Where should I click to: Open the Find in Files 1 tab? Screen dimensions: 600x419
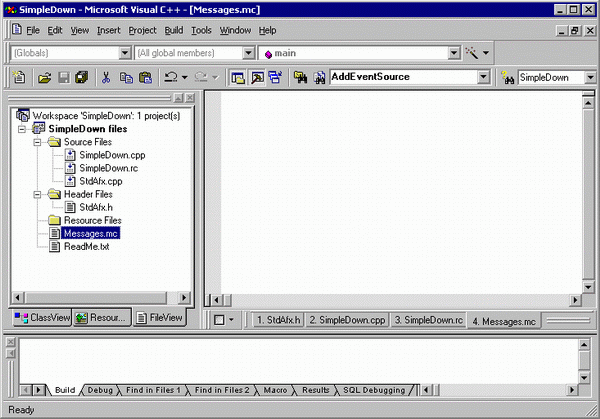click(153, 390)
